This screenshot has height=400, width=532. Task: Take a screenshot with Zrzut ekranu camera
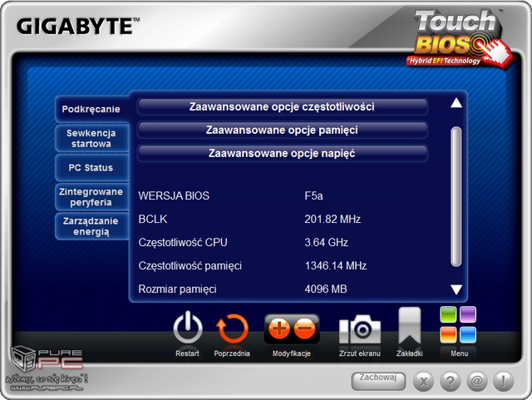[360, 329]
